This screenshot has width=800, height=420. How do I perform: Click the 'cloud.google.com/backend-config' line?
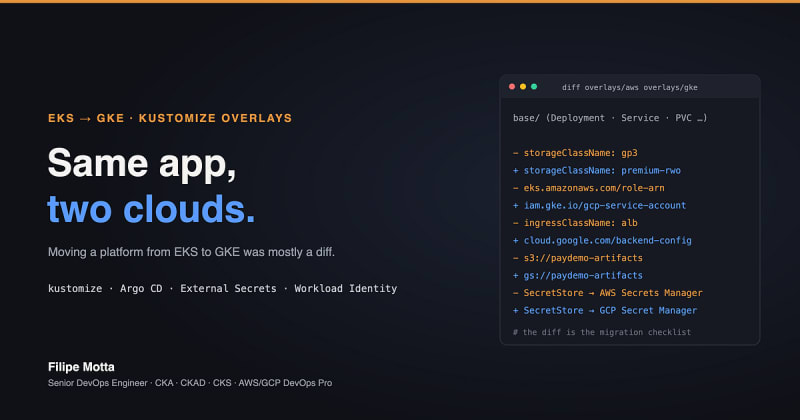pos(602,240)
